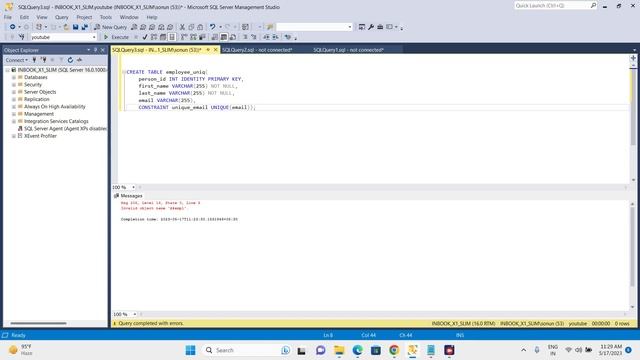Toggle Include Actual Execution Plan
Viewport: 640px width, 360px height.
[x=184, y=37]
